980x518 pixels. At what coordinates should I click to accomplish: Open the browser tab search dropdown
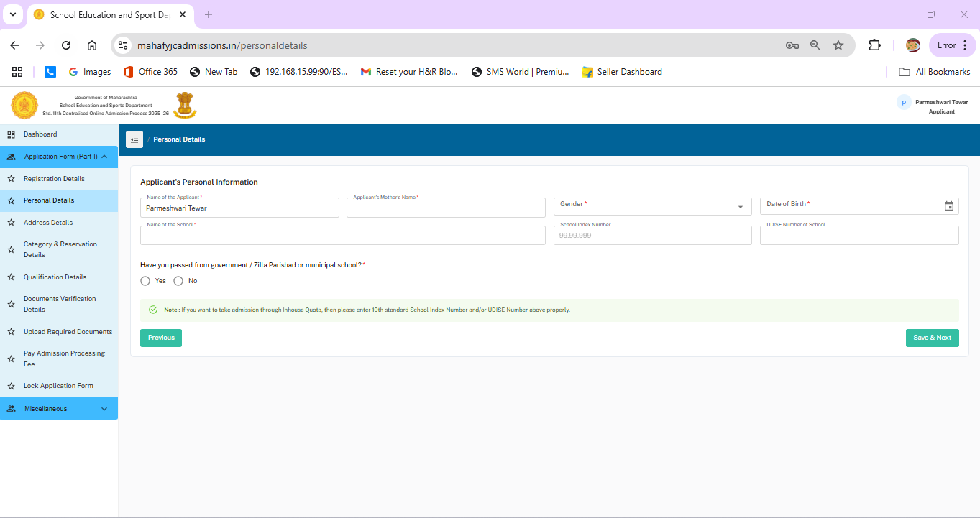12,14
